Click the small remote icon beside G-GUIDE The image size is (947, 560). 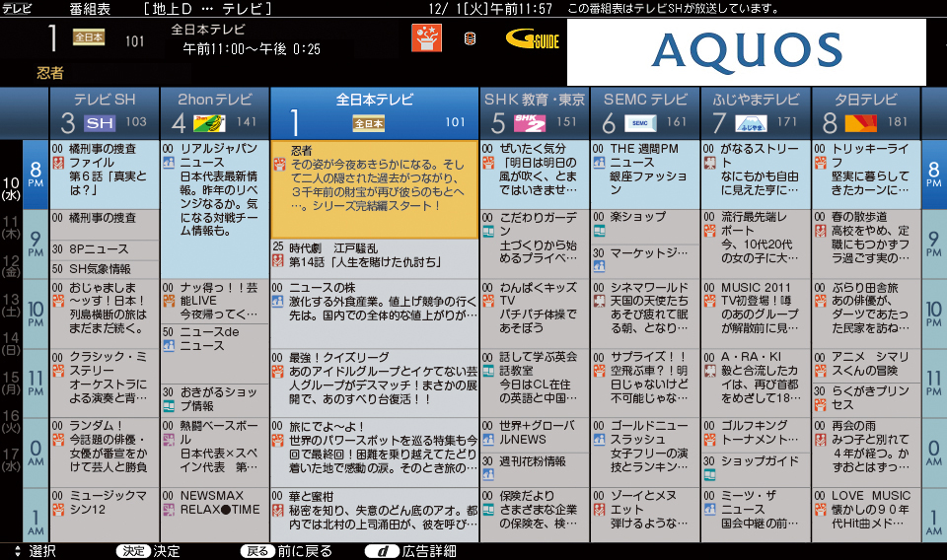pyautogui.click(x=470, y=39)
